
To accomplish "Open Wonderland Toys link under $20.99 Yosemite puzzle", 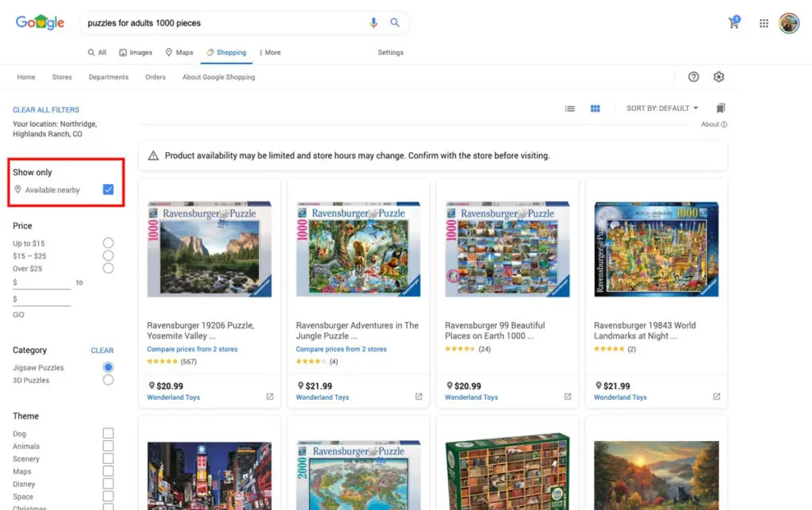I will [174, 397].
